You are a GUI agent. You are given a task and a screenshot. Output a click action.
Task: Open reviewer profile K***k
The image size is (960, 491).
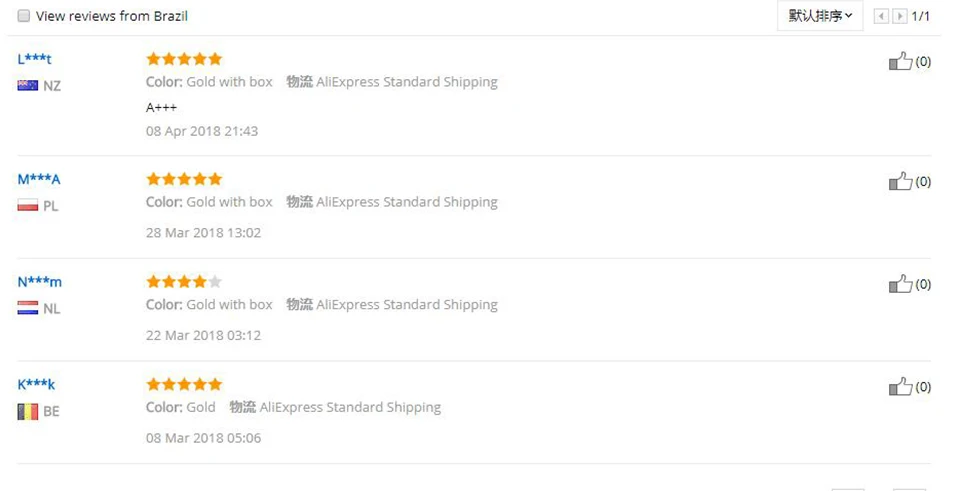pyautogui.click(x=36, y=384)
